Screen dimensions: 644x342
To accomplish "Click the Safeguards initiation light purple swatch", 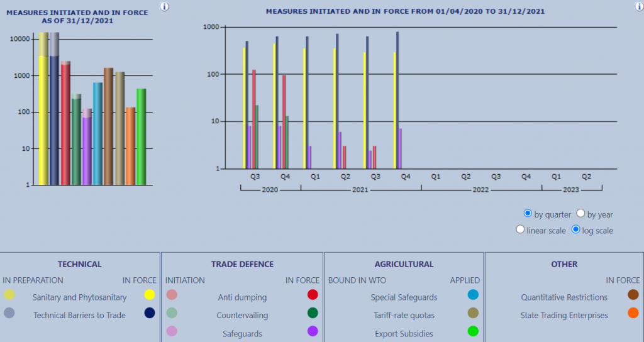I will (172, 331).
